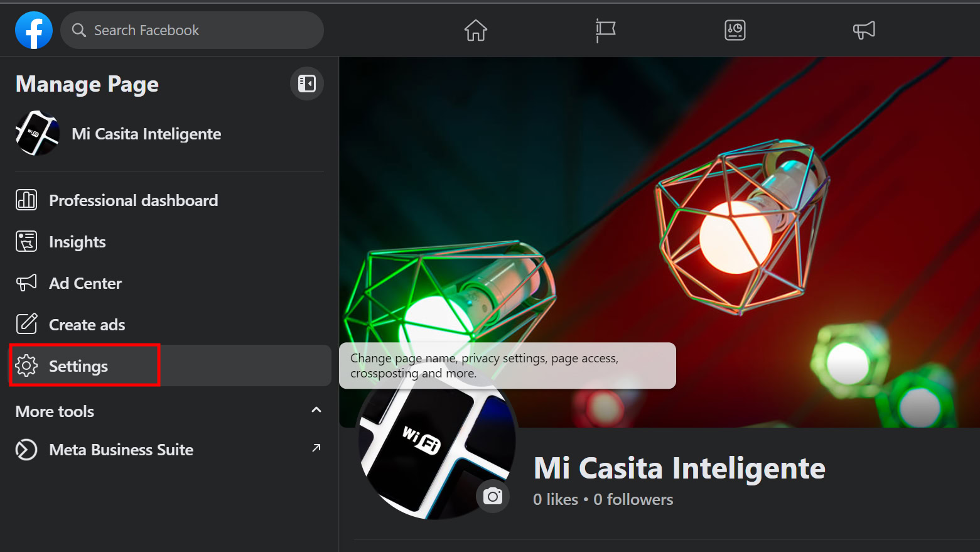Click the Mi Casita Inteligente page title
The width and height of the screenshot is (980, 552).
click(679, 468)
